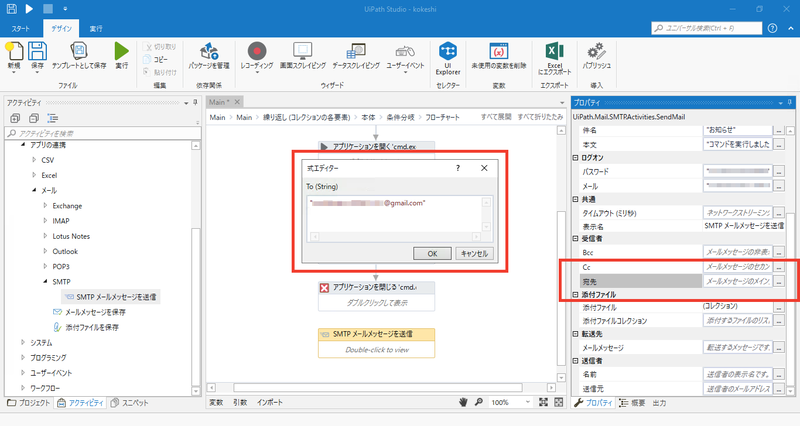The height and width of the screenshot is (426, 800).
Task: Click the To expression text field
Action: point(394,214)
